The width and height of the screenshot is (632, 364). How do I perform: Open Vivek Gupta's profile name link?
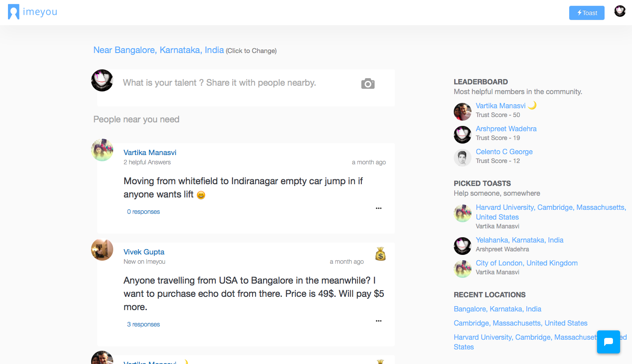coord(144,252)
